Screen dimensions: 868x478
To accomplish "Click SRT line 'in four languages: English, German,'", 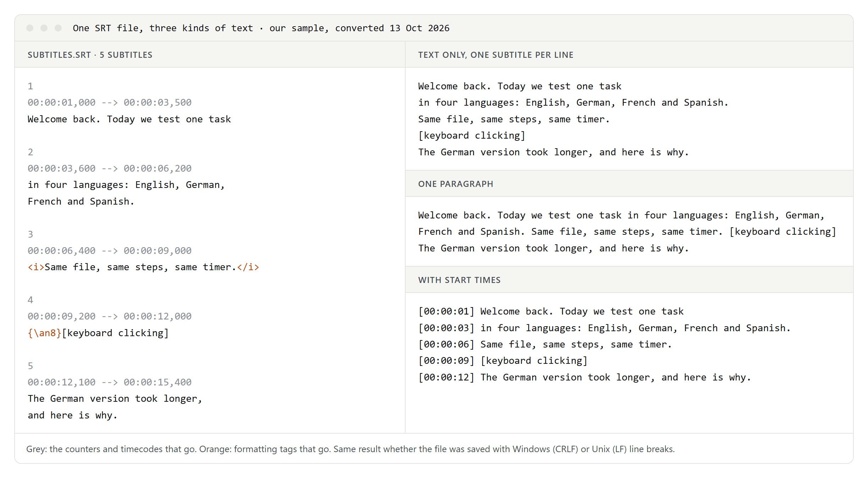I will (x=126, y=185).
